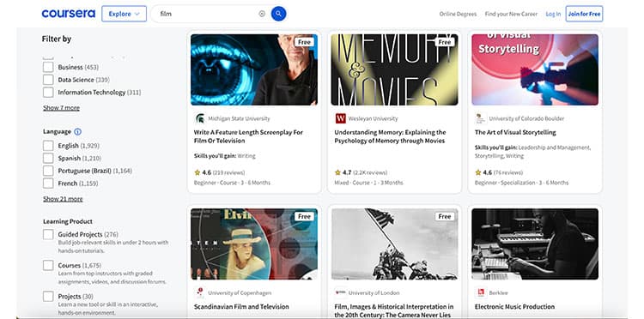This screenshot has height=319, width=644.
Task: Click the Michigan State University logo
Action: 200,119
